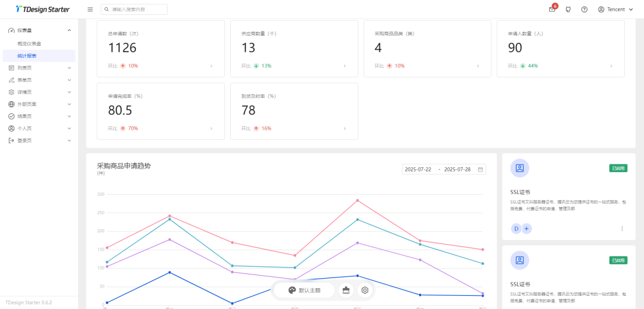Click the 详情页 layers icon
The height and width of the screenshot is (309, 644).
pos(11,92)
